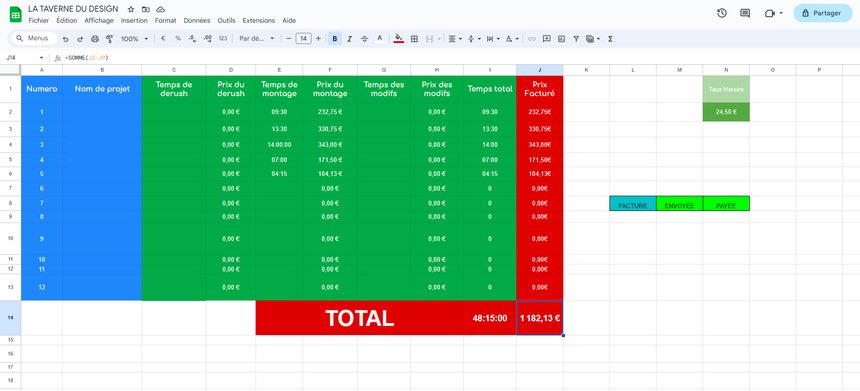Expand the video call options arrow

pyautogui.click(x=781, y=13)
